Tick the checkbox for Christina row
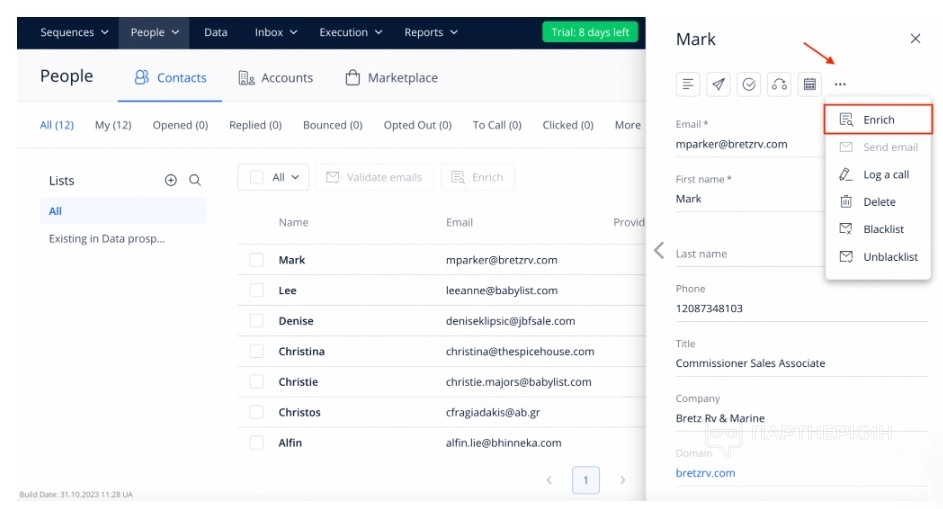Image resolution: width=943 pixels, height=509 pixels. pyautogui.click(x=257, y=351)
